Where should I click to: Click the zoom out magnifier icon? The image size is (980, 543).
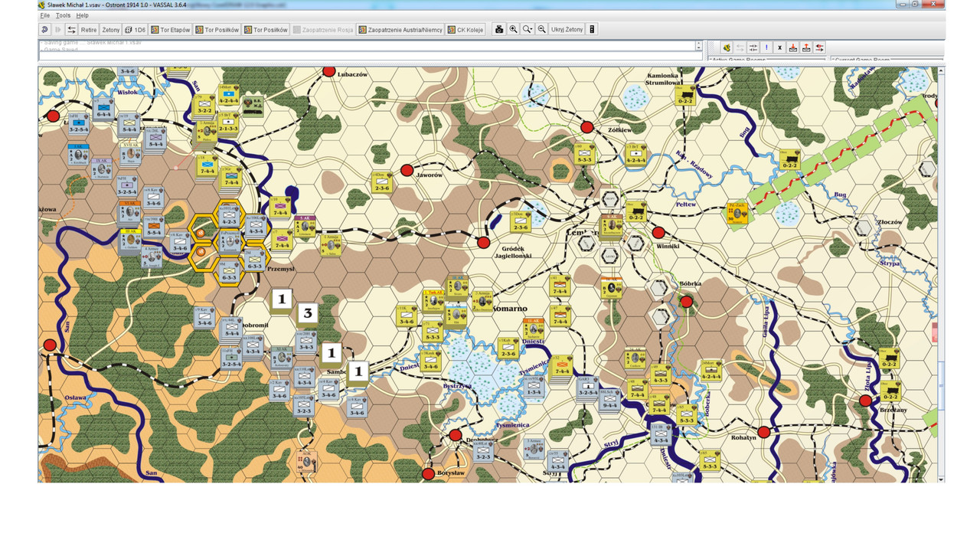541,29
